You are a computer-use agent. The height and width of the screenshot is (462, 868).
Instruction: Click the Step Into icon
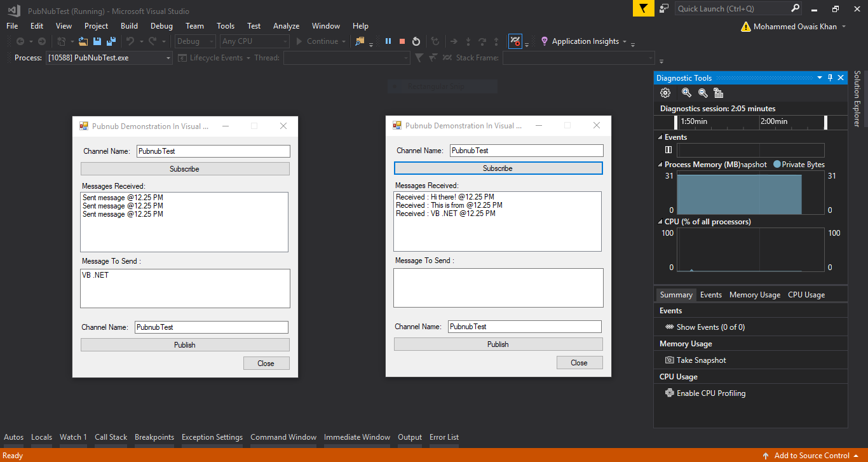coord(468,41)
